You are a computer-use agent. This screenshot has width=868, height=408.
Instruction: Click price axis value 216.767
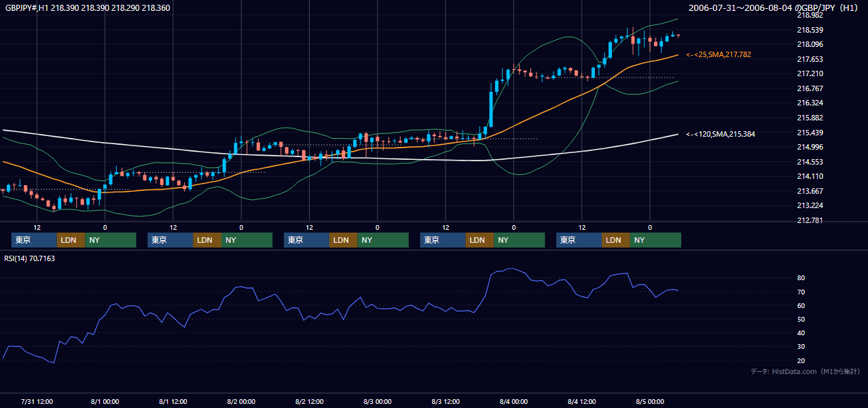coord(809,88)
